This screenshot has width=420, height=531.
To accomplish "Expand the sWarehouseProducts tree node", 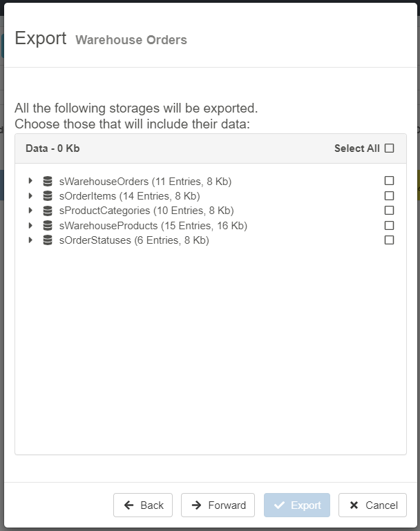I will click(x=30, y=226).
